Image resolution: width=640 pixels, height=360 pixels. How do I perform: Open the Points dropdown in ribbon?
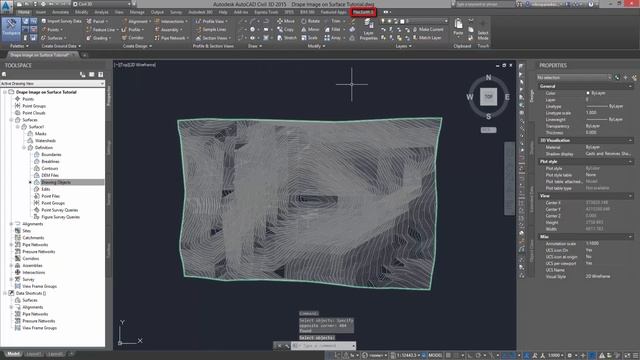[53, 29]
